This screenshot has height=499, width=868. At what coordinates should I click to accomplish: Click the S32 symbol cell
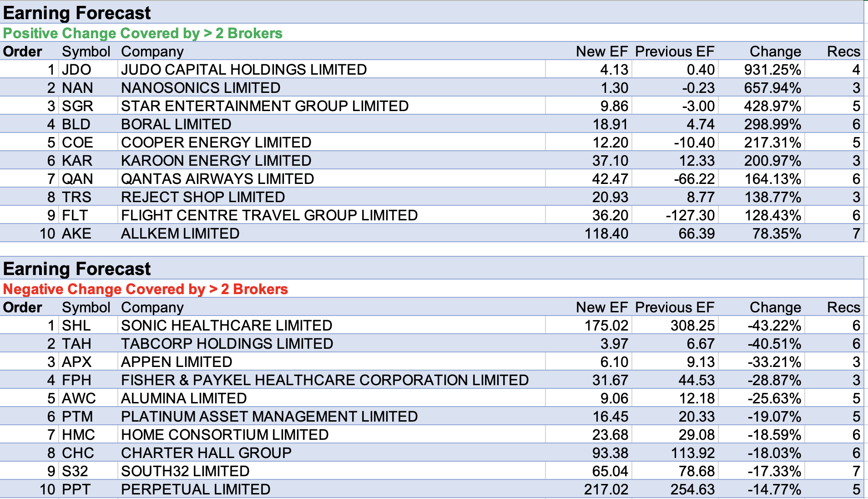[75, 471]
